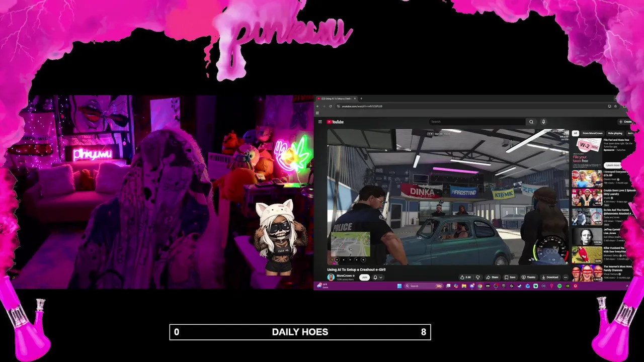This screenshot has width=644, height=362.
Task: Open the Spotify icon in the taskbar
Action: [x=559, y=286]
